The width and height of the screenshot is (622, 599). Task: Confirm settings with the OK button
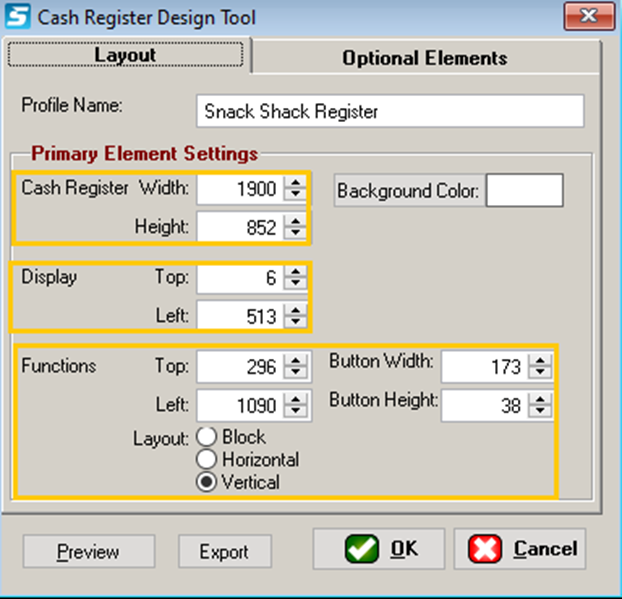coord(378,549)
